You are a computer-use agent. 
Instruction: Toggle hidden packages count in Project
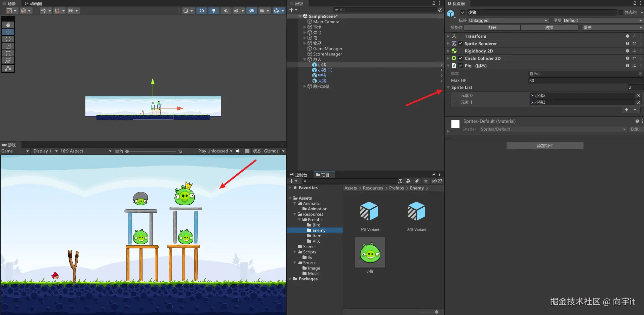tap(437, 181)
